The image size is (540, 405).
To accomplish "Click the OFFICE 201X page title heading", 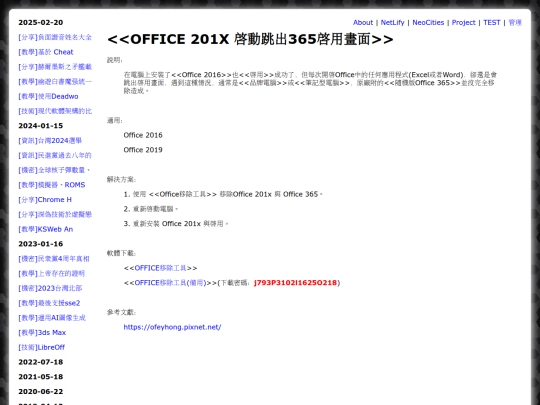I will click(x=250, y=39).
